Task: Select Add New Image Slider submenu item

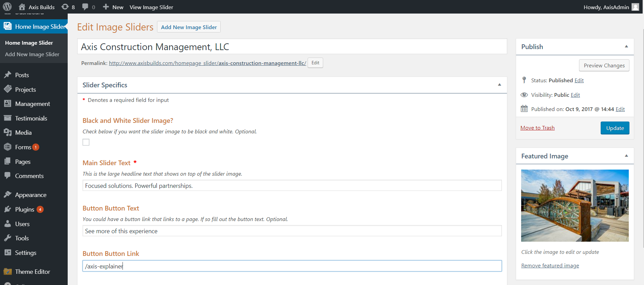Action: coord(32,54)
